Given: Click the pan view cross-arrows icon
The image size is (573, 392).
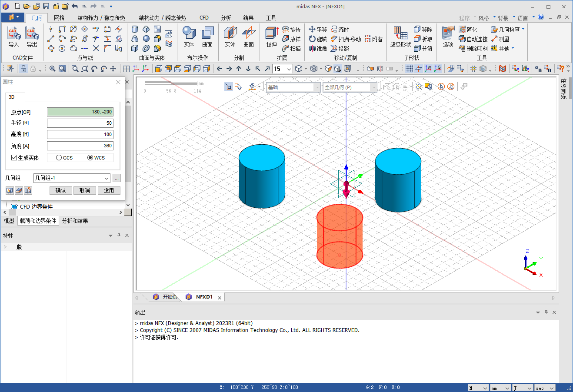Looking at the screenshot, I should [113, 69].
